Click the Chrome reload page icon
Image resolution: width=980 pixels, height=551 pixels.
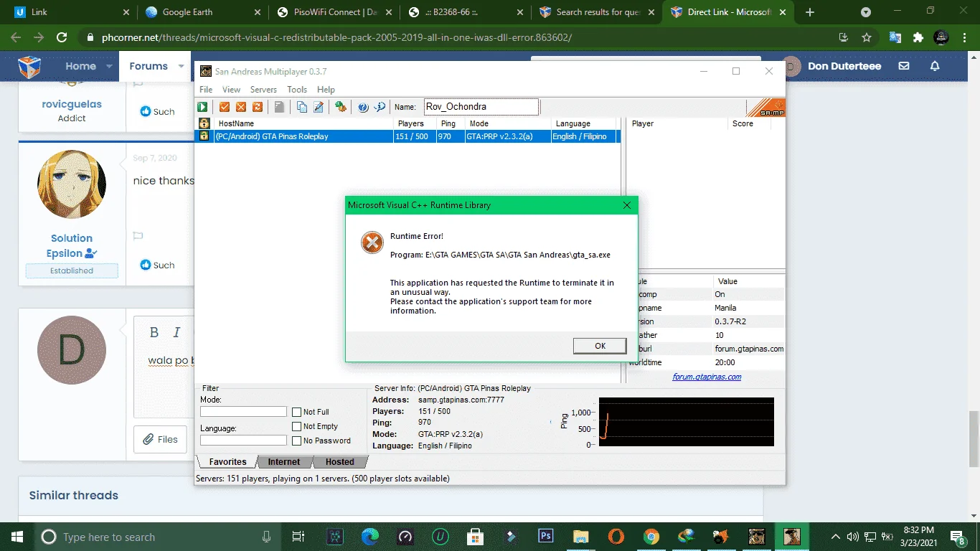tap(62, 37)
